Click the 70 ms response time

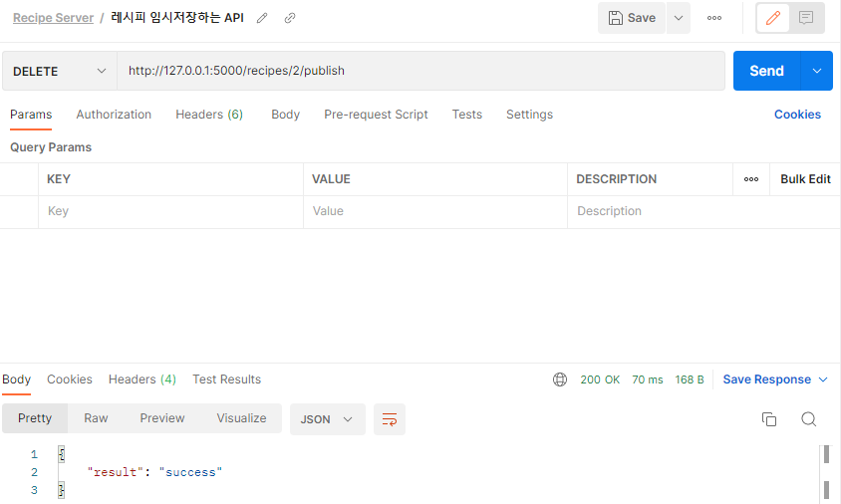(x=648, y=379)
